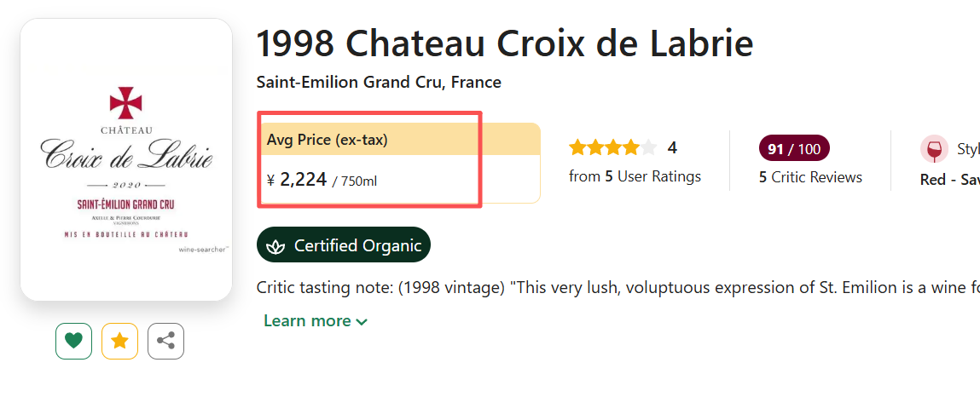
Task: Open the Croix de Labrie label image
Action: click(x=126, y=159)
